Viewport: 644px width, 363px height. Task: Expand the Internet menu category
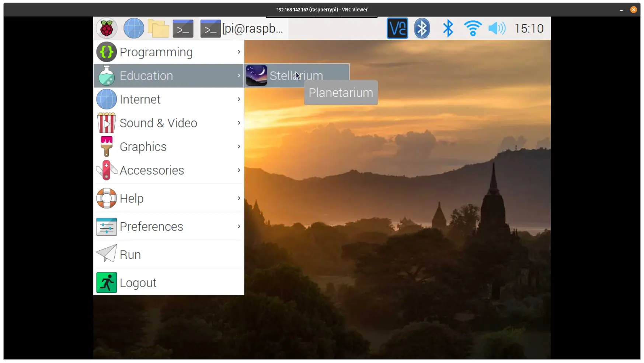tap(168, 99)
